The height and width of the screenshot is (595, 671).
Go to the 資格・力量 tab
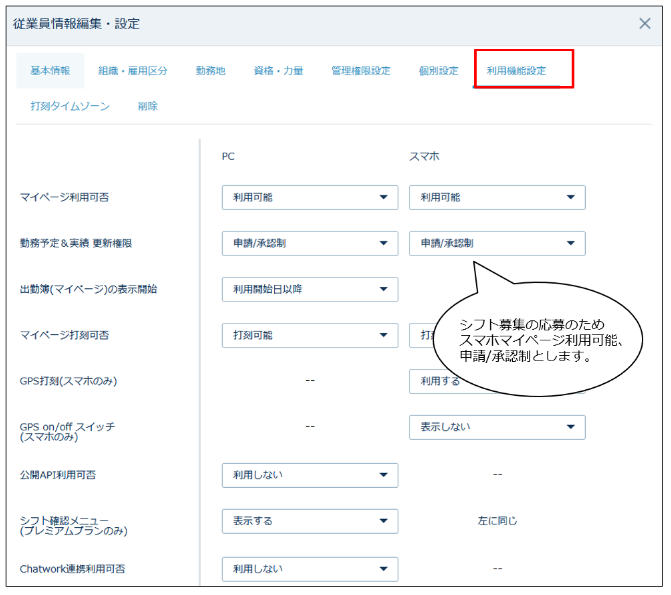click(x=278, y=71)
